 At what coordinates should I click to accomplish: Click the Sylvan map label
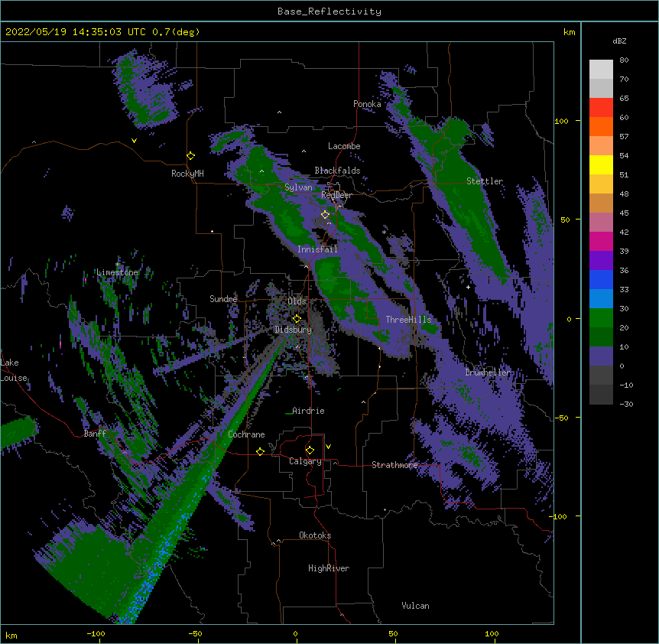tap(298, 187)
